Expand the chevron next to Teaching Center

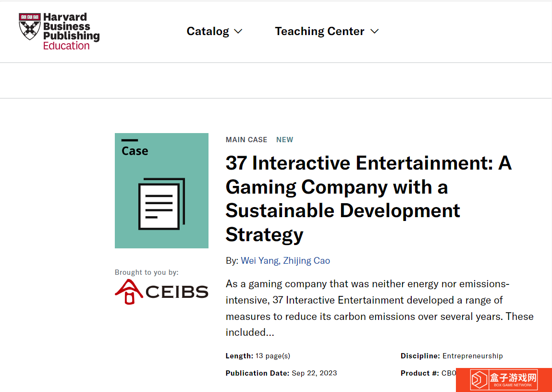click(x=375, y=32)
